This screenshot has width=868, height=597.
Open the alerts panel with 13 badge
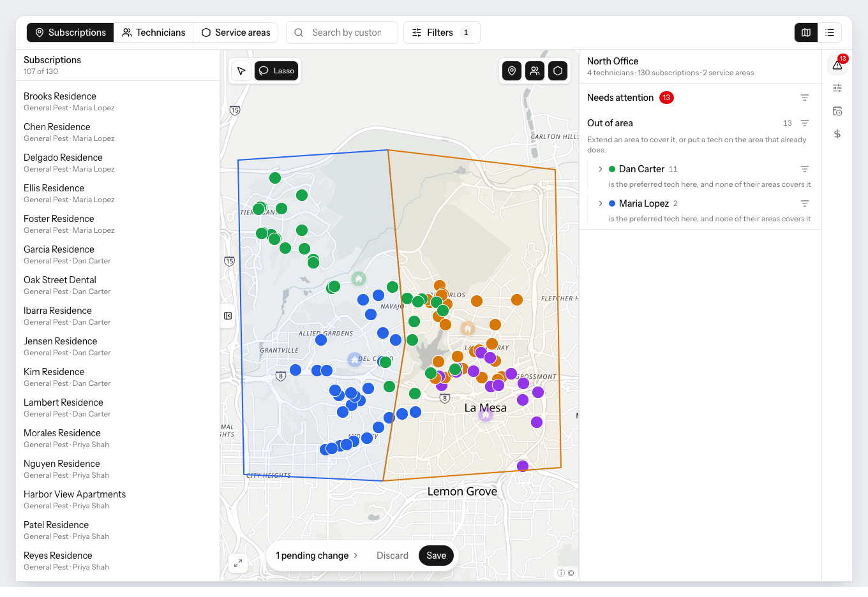click(x=837, y=64)
